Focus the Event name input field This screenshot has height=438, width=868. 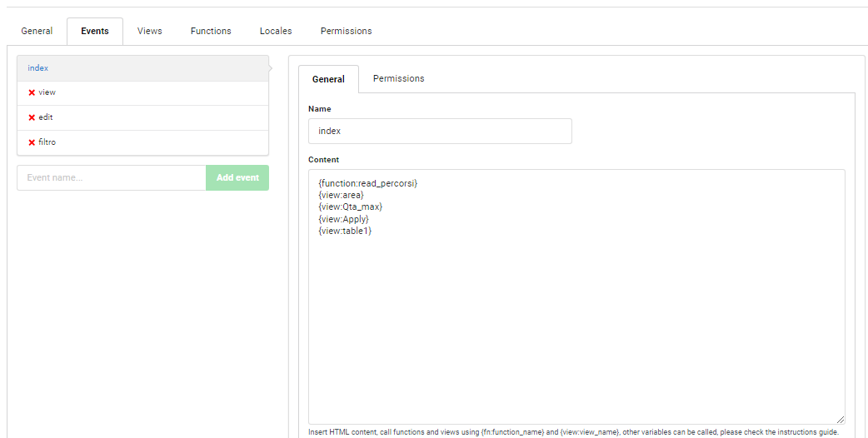(112, 177)
